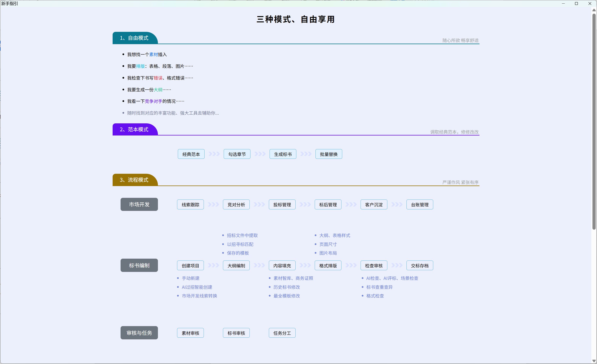The image size is (597, 364).
Task: Click the 素材审核 box
Action: pyautogui.click(x=190, y=333)
